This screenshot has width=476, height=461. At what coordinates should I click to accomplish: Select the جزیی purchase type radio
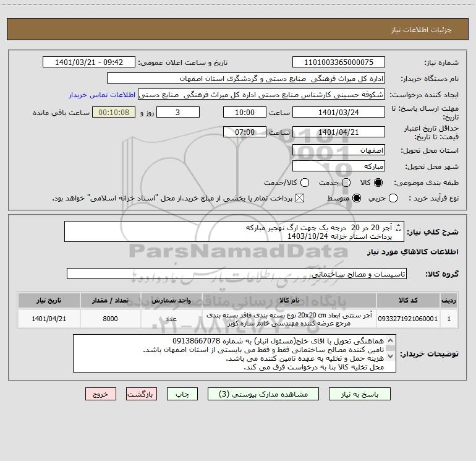coord(393,199)
